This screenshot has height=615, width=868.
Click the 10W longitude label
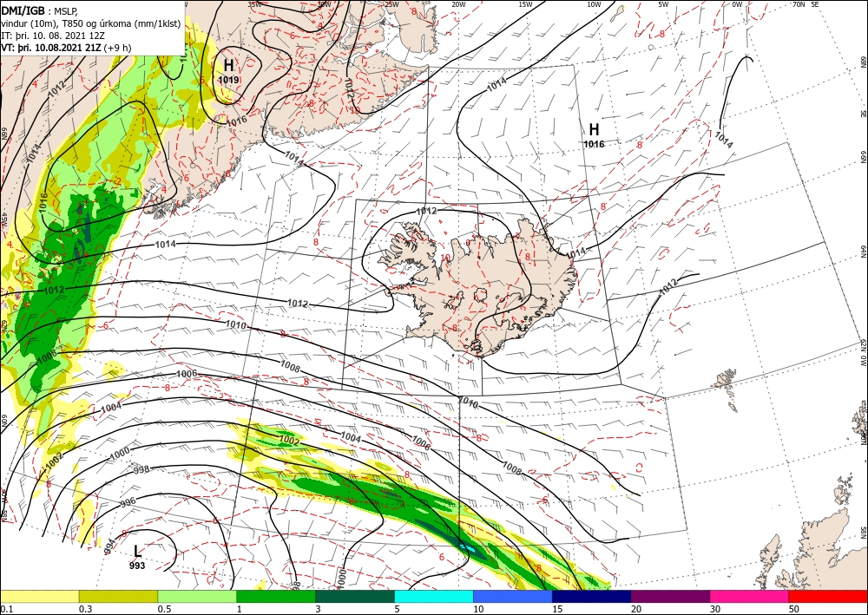[x=594, y=4]
